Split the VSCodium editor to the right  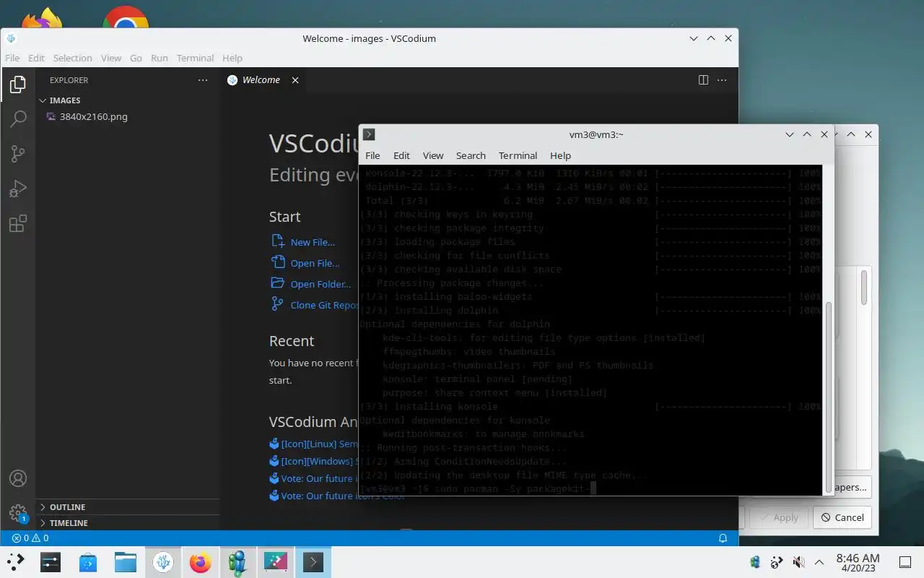pyautogui.click(x=703, y=80)
